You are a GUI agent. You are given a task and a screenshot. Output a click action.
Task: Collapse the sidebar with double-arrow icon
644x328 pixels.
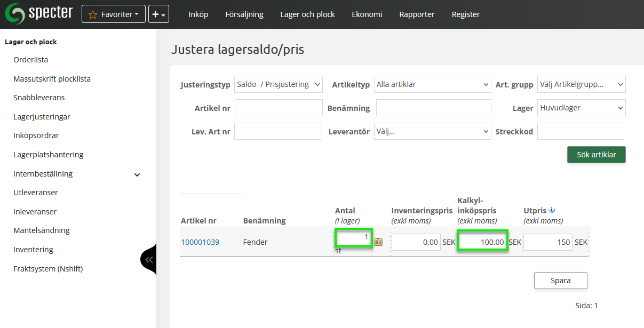[x=149, y=260]
